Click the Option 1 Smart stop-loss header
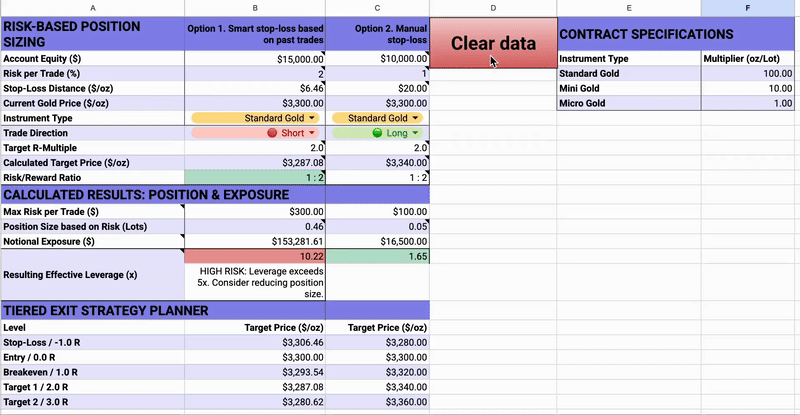Viewport: 800px width, 415px height. 255,34
